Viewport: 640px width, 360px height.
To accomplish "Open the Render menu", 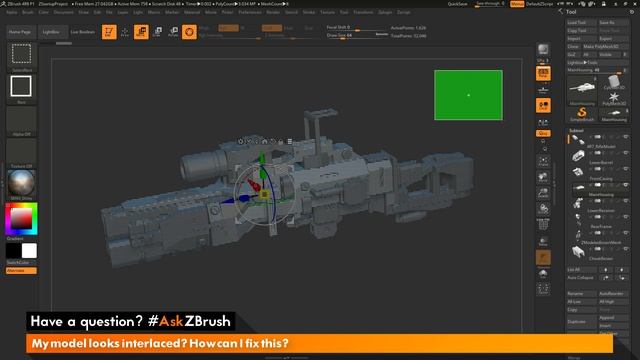I will [273, 12].
